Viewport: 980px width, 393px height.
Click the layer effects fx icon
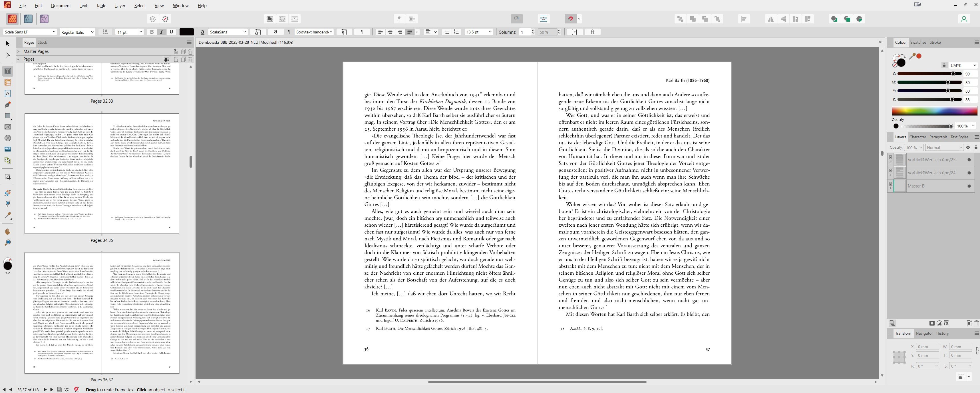pyautogui.click(x=947, y=323)
